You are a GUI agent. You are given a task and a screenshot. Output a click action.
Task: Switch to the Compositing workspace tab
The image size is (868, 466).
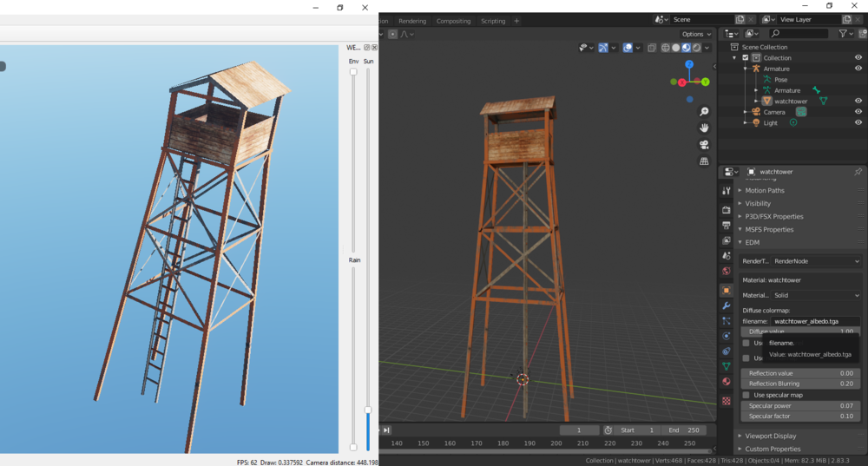(453, 21)
